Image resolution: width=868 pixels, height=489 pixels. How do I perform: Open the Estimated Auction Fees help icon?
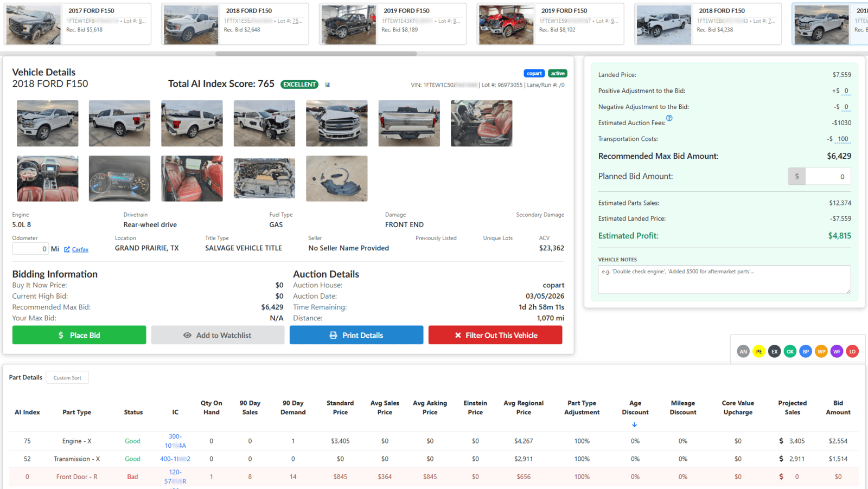tap(669, 118)
